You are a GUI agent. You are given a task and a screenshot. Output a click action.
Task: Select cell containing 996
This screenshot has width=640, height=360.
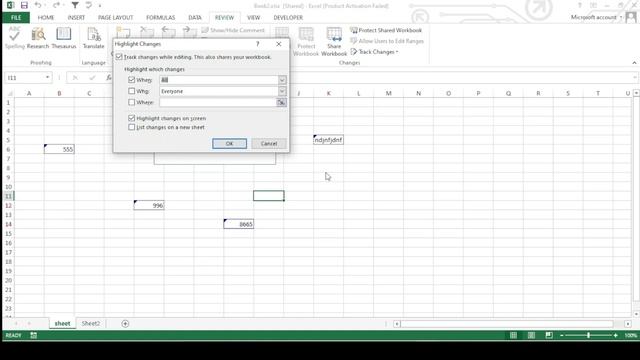click(x=149, y=205)
